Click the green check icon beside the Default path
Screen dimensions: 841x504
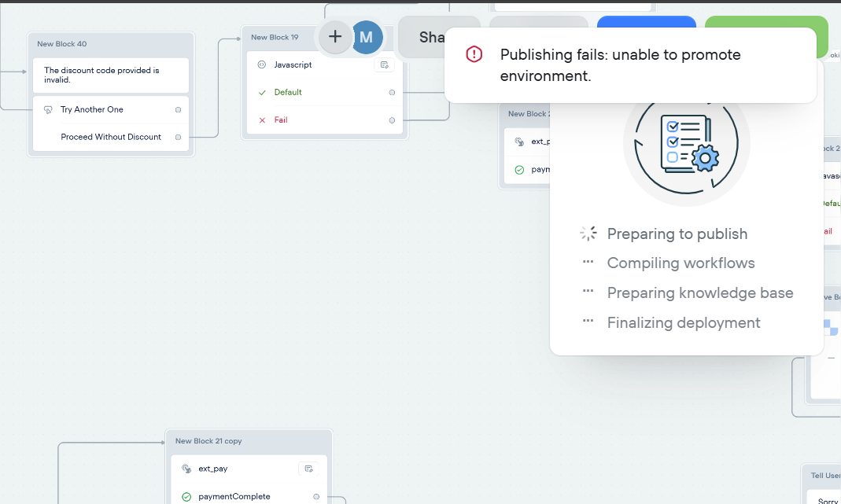point(262,92)
